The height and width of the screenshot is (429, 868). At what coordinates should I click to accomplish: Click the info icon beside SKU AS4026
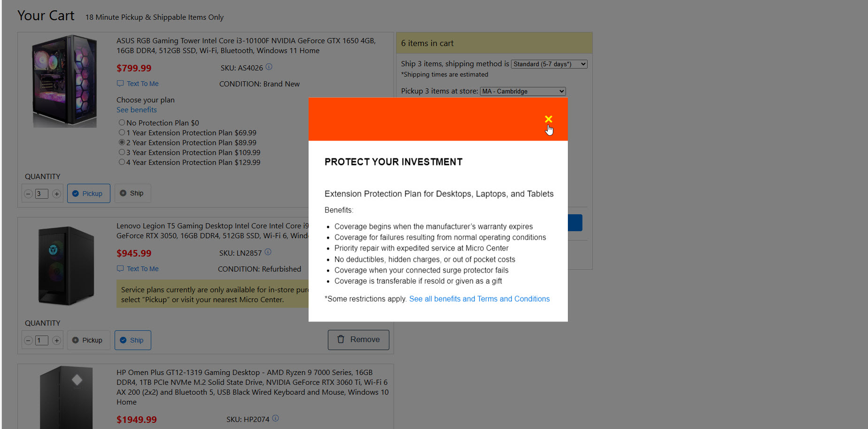269,67
